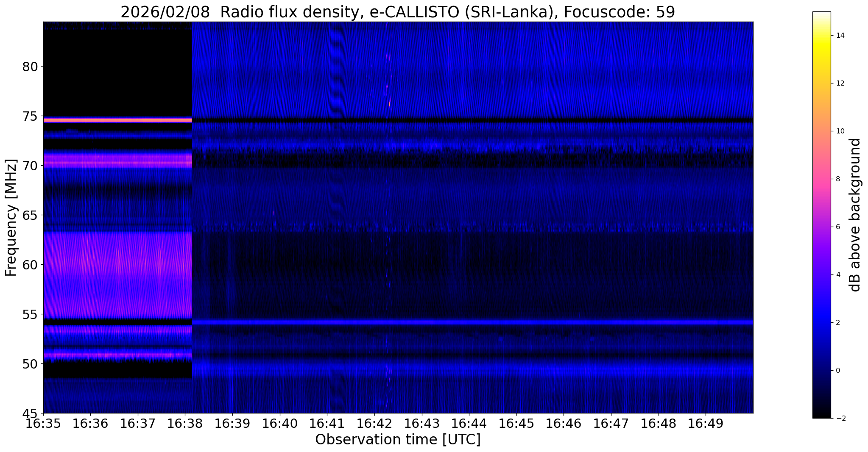868x452 pixels.
Task: Click the 16:42 time tick label
Action: coord(374,423)
